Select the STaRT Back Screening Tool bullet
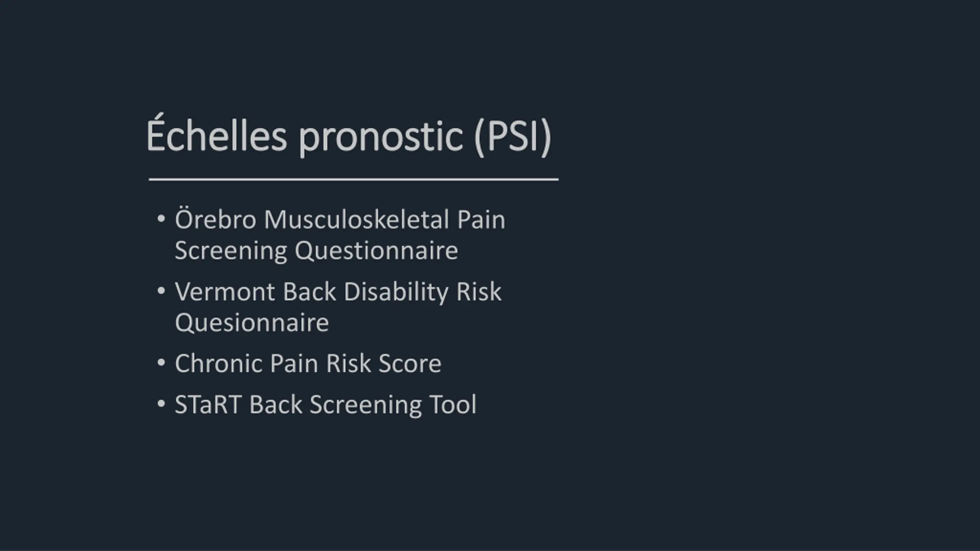This screenshot has width=980, height=551. (326, 405)
